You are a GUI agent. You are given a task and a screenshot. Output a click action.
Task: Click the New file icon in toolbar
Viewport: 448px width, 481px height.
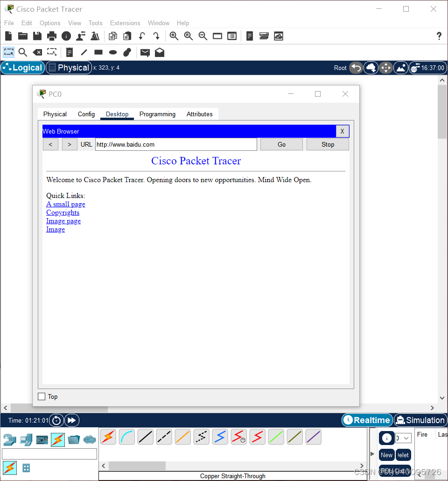coord(8,36)
